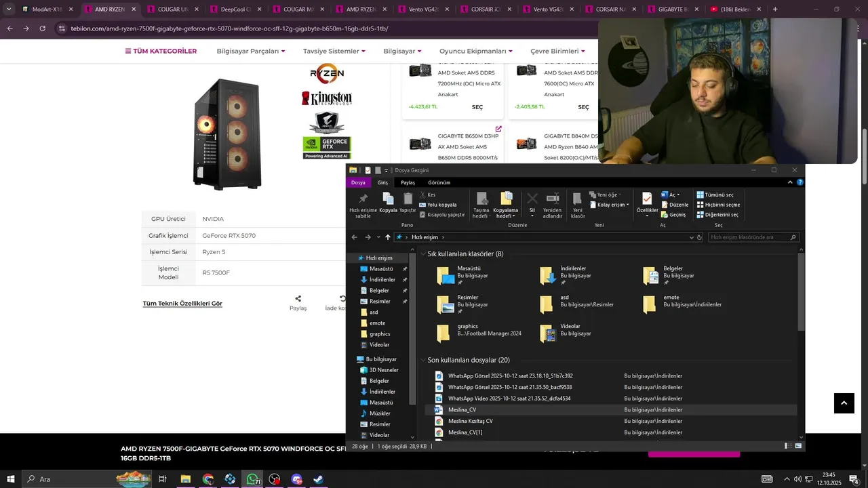Open the 'Yeni öğe' dropdown
The width and height of the screenshot is (868, 488).
point(606,195)
